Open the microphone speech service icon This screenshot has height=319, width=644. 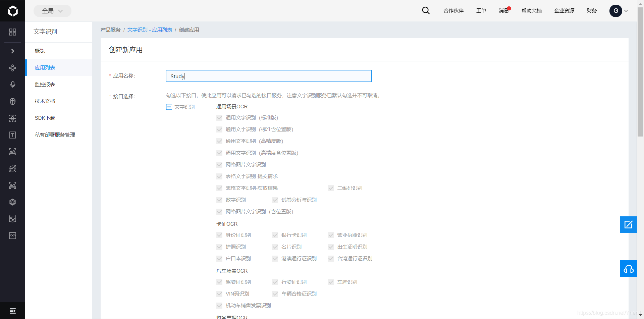[x=12, y=85]
